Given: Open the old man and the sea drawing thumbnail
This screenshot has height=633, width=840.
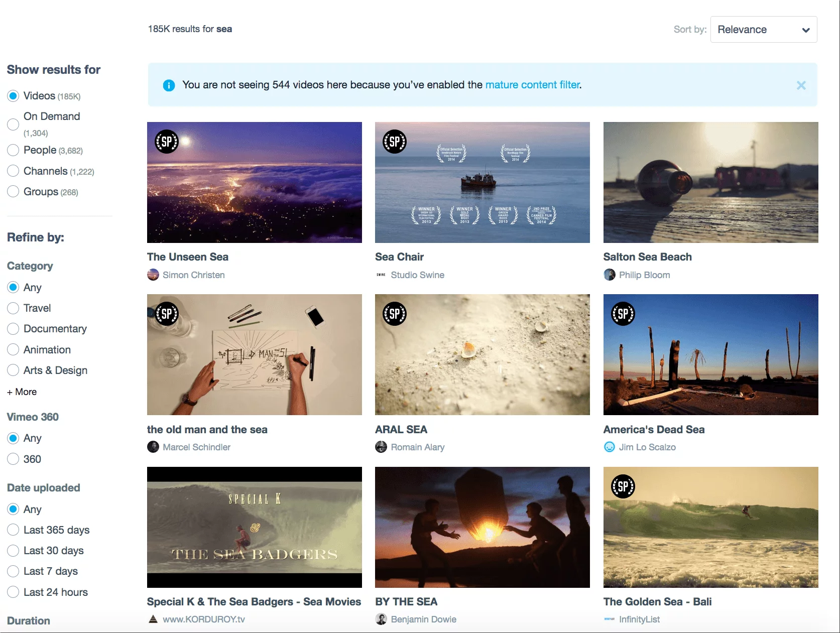Looking at the screenshot, I should 255,355.
